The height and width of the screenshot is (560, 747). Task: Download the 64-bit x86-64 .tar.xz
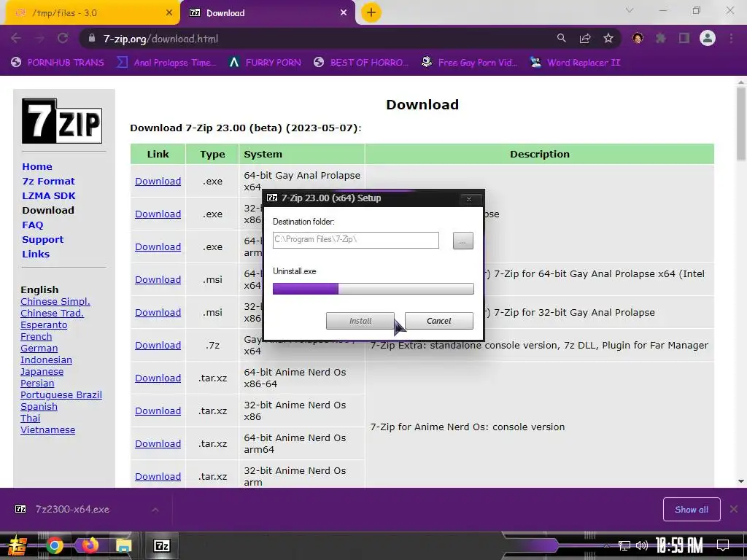click(158, 378)
